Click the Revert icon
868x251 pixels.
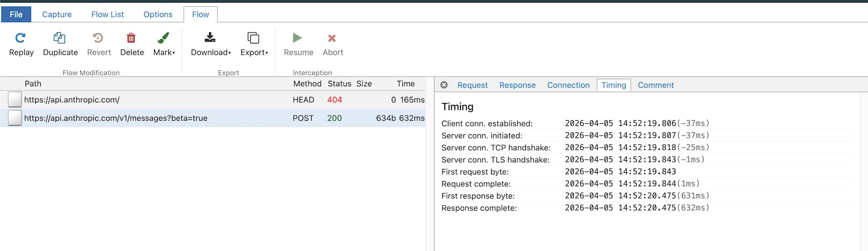pos(99,38)
